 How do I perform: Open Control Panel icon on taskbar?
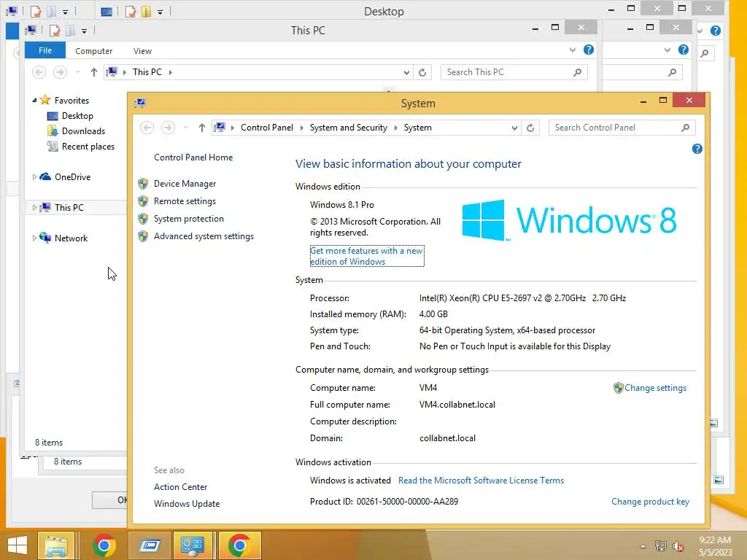(x=193, y=545)
